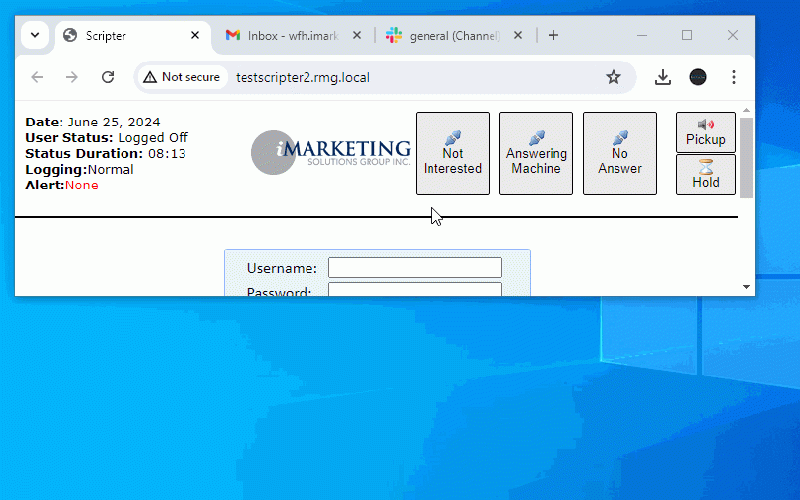Click the page scrollbar down arrow
Screen dimensions: 800x500
[746, 287]
